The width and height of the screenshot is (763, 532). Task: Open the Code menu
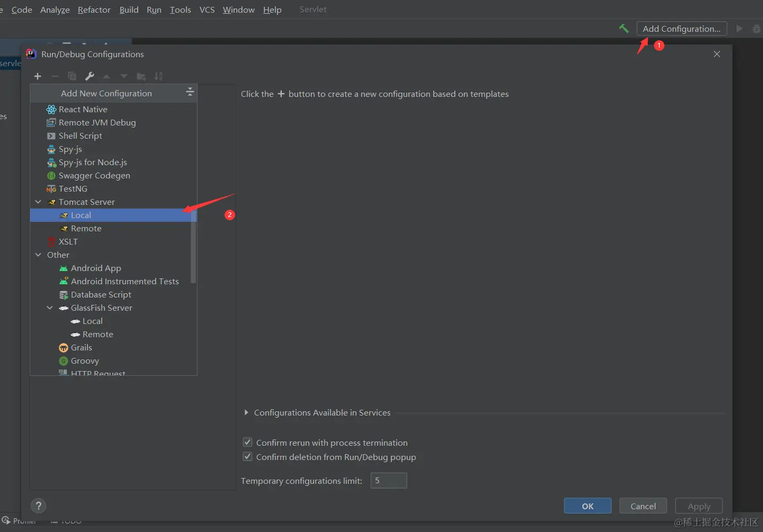pos(22,10)
